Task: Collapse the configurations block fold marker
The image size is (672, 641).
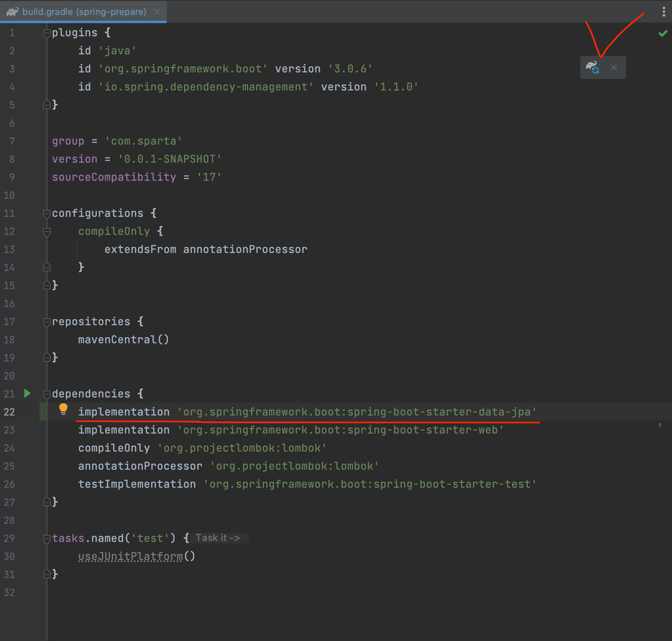Action: pyautogui.click(x=47, y=213)
